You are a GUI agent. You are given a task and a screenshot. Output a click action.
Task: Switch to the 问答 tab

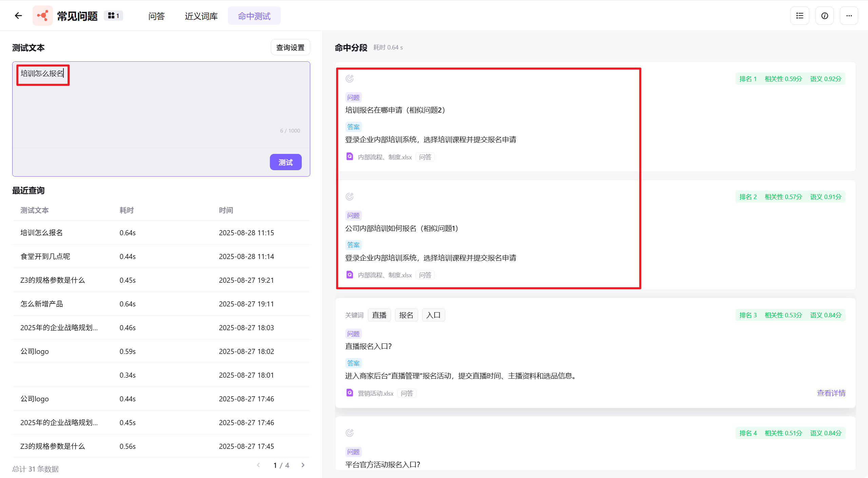156,16
